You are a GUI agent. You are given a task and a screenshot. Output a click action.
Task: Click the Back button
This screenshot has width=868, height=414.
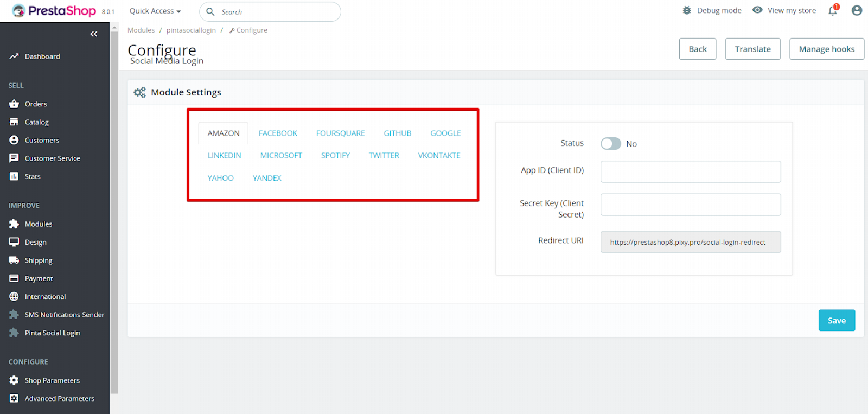point(698,49)
